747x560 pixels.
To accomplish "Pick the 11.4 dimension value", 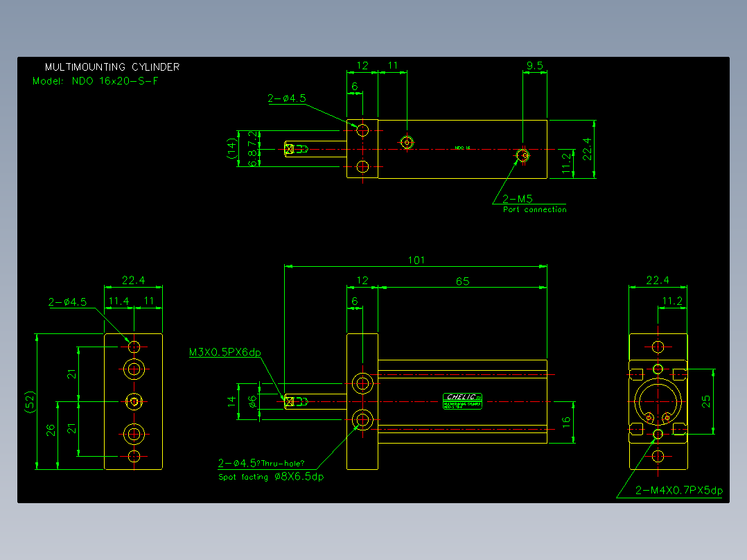I will click(118, 301).
